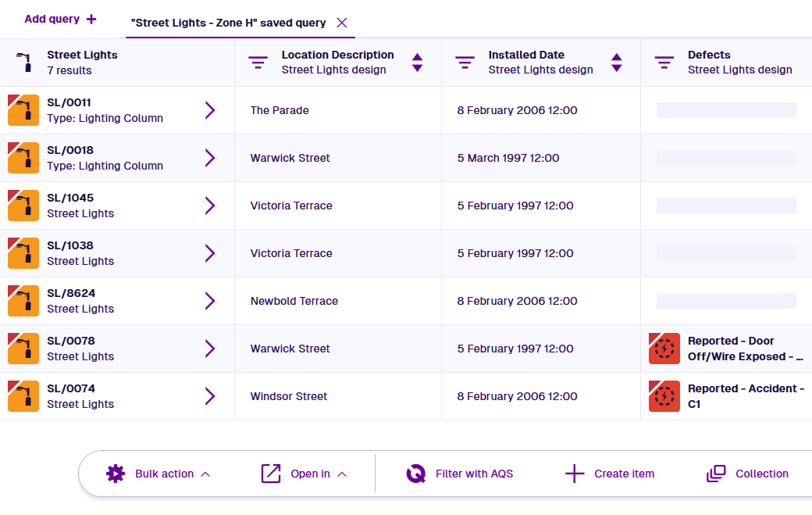812x515 pixels.
Task: Select the SL/8624 Newbold Terrace row
Action: click(x=294, y=301)
